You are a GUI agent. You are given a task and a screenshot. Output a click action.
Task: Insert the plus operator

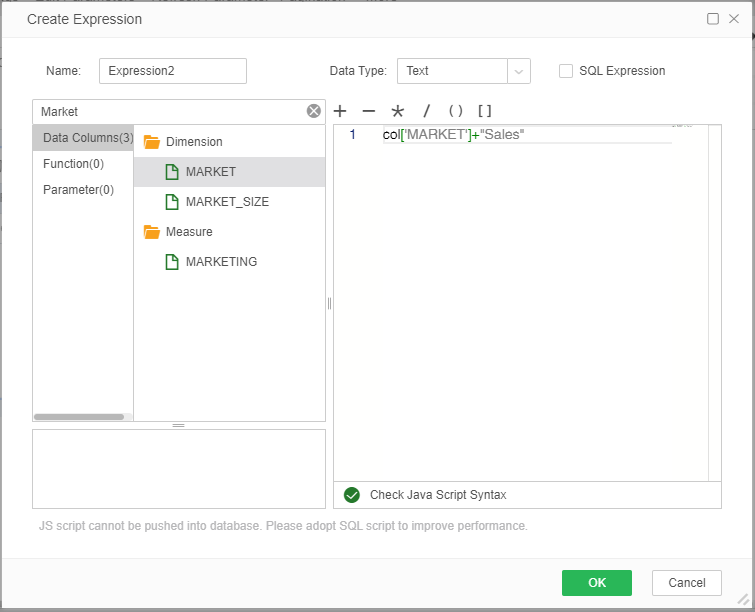(x=340, y=111)
